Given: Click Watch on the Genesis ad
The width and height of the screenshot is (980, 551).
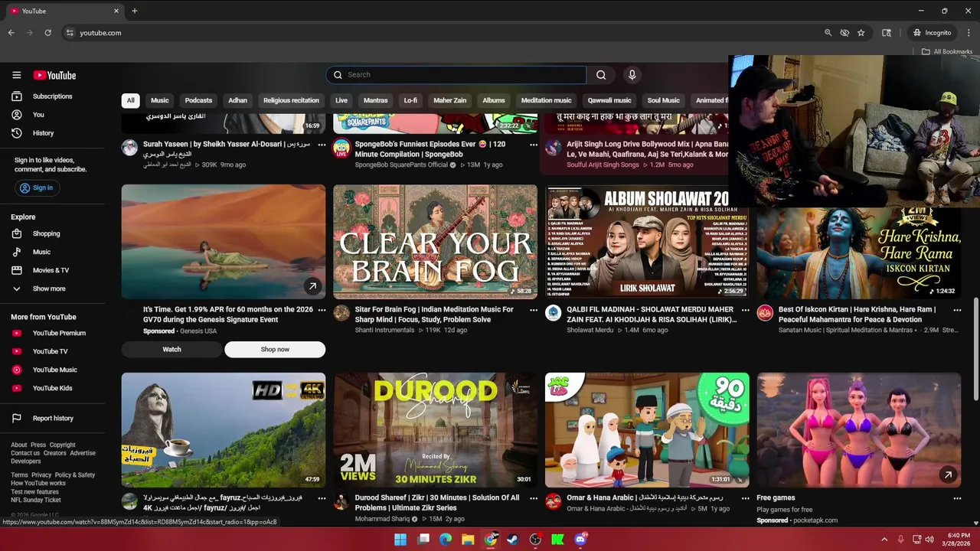Looking at the screenshot, I should [x=171, y=350].
